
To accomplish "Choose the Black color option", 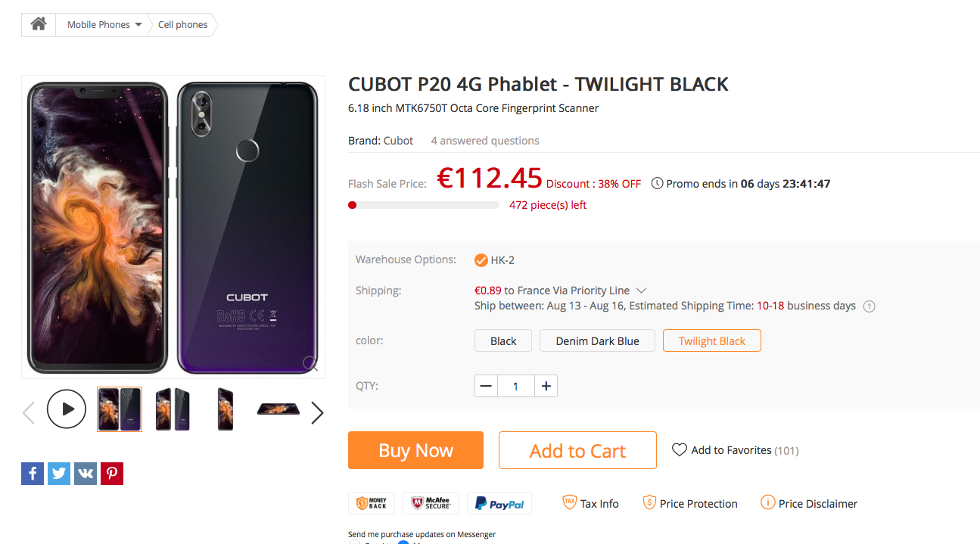I will point(503,341).
